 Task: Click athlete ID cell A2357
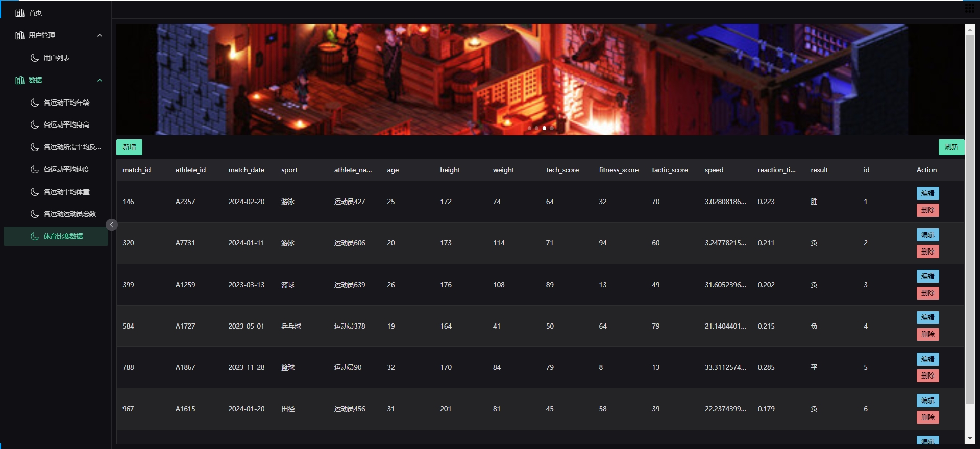(x=185, y=202)
